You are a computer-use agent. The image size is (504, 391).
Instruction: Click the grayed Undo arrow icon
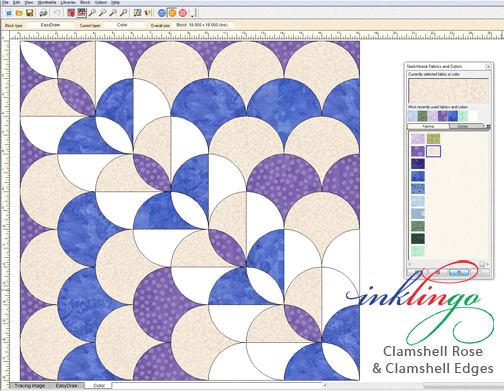(x=57, y=13)
